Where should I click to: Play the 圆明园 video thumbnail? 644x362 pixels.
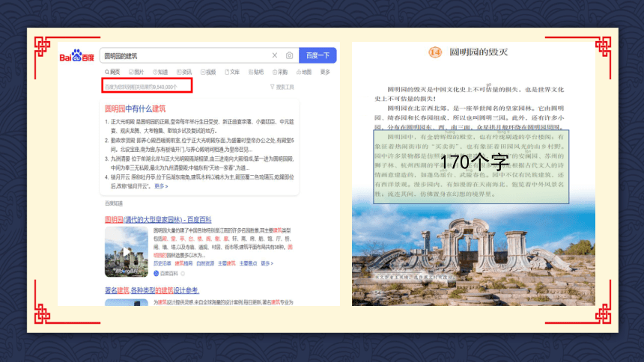127,251
